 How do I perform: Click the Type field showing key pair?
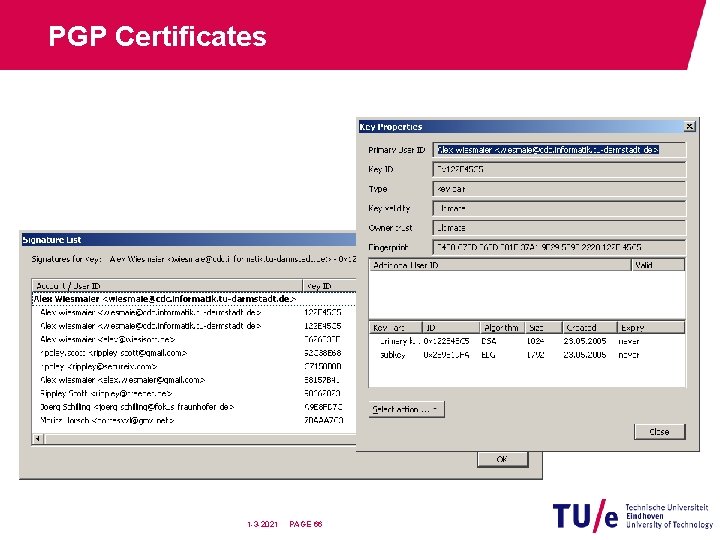[x=559, y=189]
